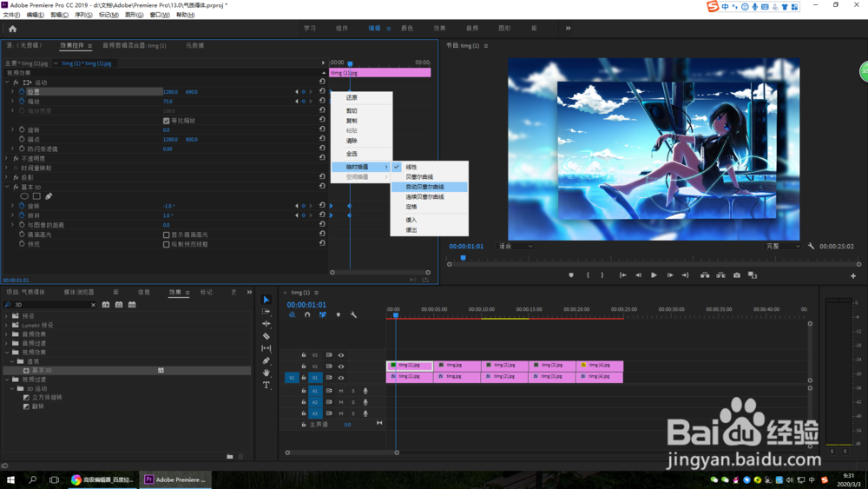
Task: Switch to Audio Clip Mixer tab
Action: 135,45
